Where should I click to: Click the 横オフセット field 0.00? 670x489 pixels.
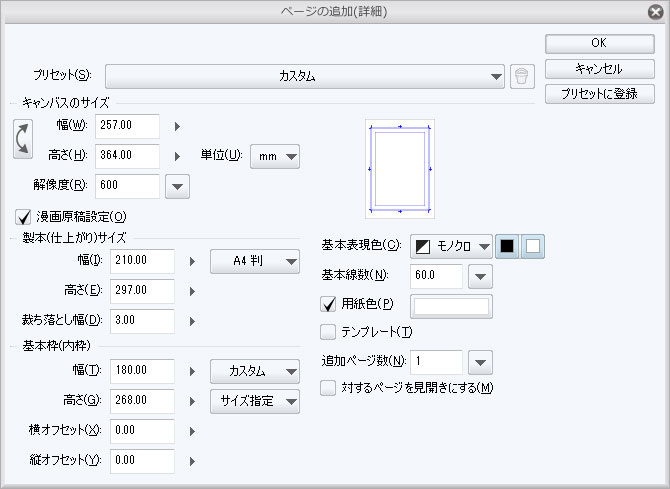pos(142,431)
